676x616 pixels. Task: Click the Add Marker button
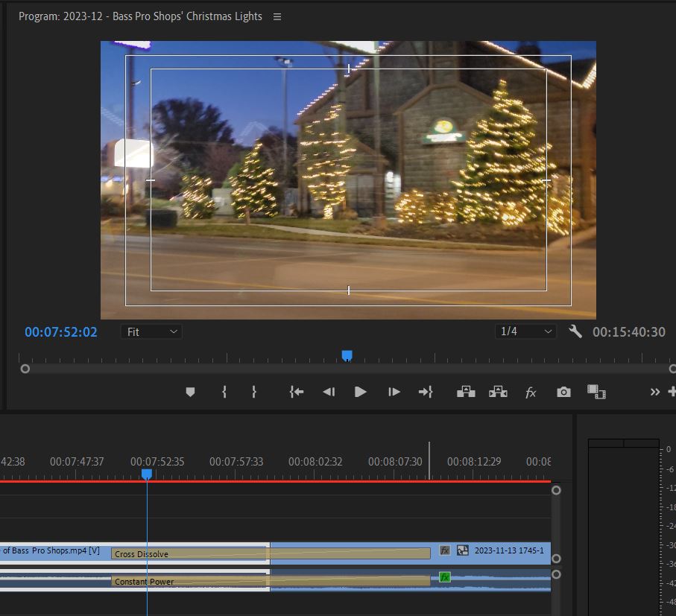click(190, 392)
